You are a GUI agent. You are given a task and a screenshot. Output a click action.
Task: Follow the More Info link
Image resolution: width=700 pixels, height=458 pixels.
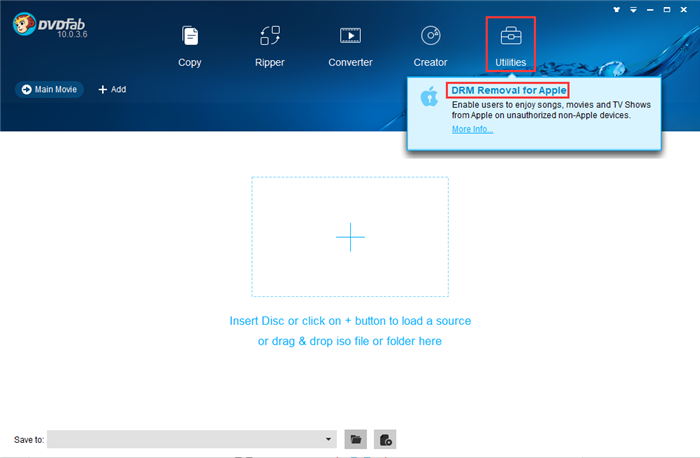(x=472, y=129)
